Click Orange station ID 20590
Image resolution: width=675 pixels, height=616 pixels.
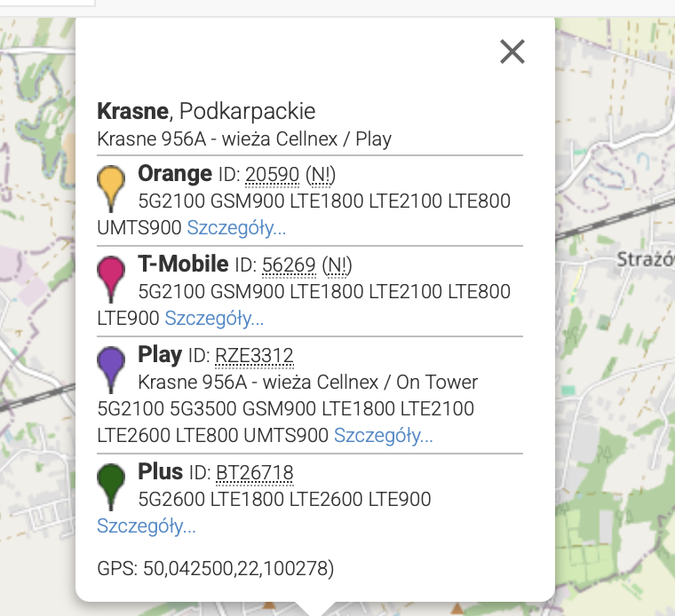click(272, 175)
